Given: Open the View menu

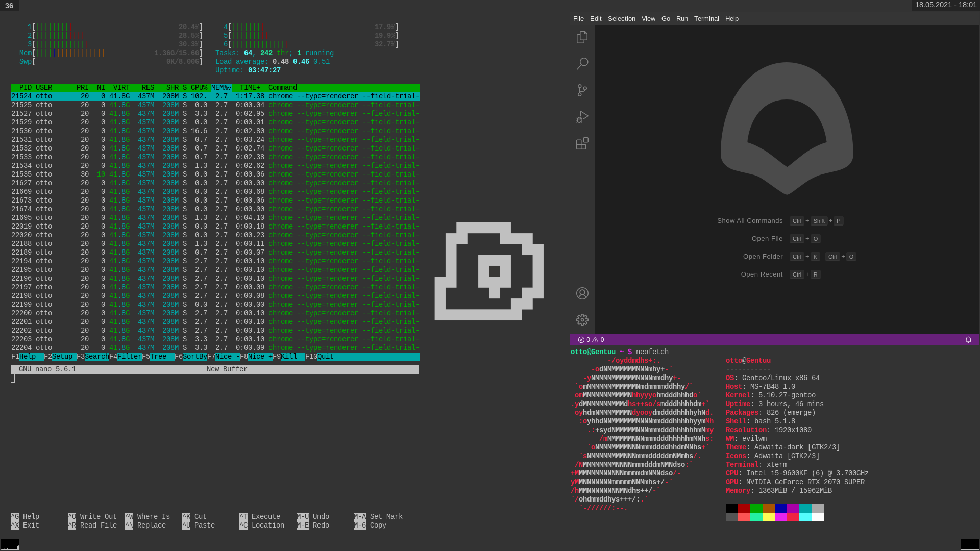Looking at the screenshot, I should point(648,18).
